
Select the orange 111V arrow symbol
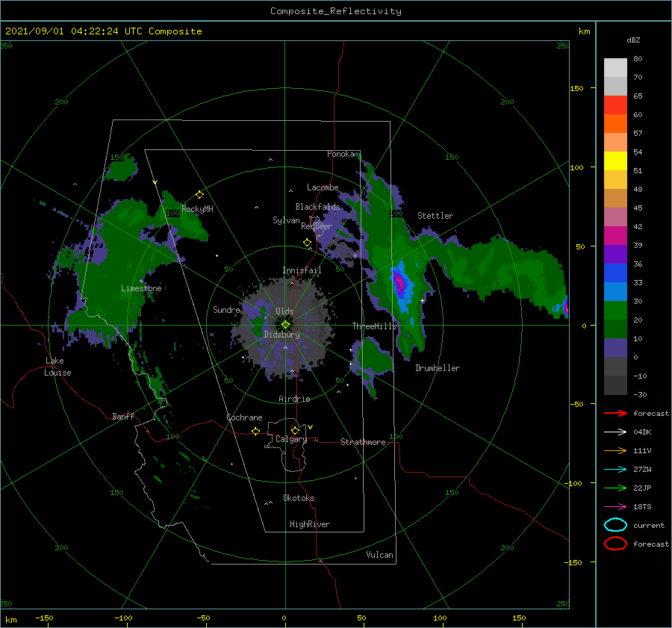point(615,450)
